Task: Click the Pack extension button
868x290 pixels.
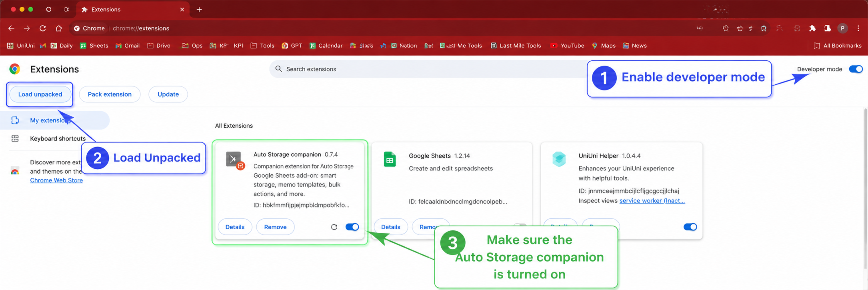Action: coord(110,94)
